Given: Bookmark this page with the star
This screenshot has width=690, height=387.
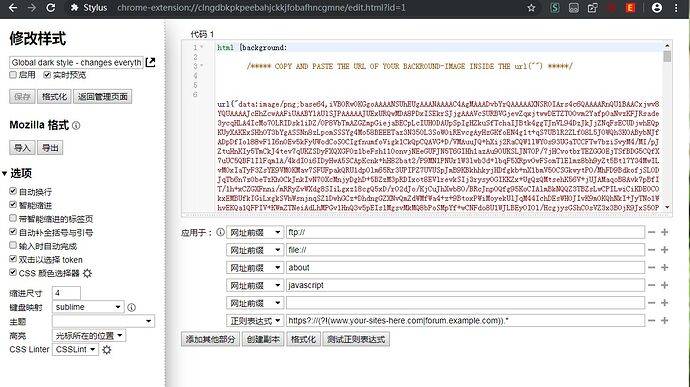Looking at the screenshot, I should (531, 7).
